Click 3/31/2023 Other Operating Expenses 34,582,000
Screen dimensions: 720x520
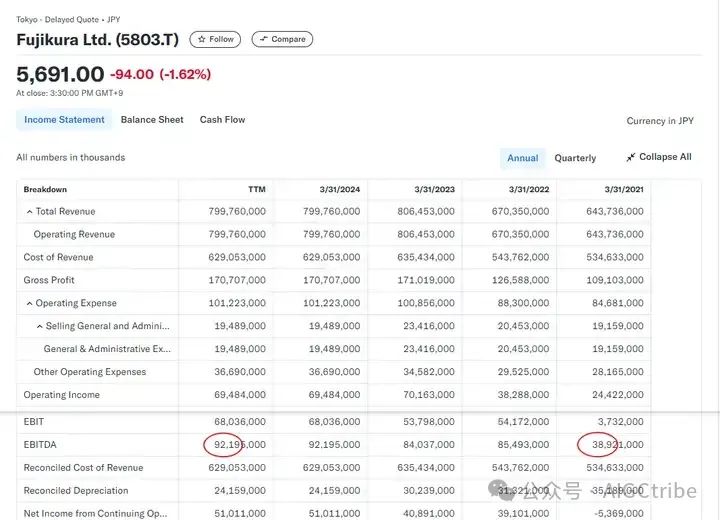[x=429, y=372]
